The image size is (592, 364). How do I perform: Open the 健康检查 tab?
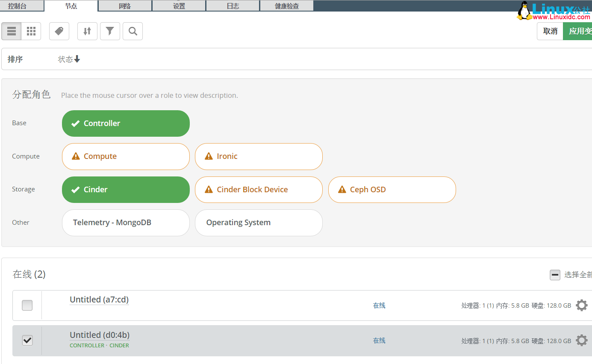coord(286,6)
